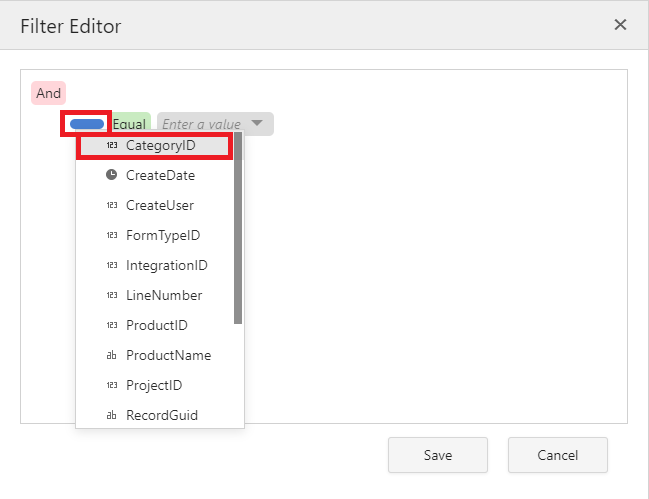The image size is (649, 499).
Task: Open the And group operator menu
Action: pyautogui.click(x=48, y=93)
